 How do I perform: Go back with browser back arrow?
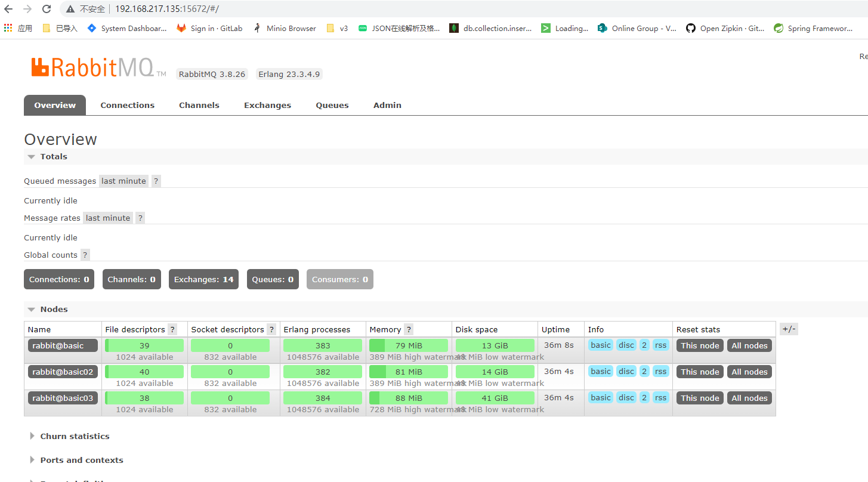pos(8,9)
